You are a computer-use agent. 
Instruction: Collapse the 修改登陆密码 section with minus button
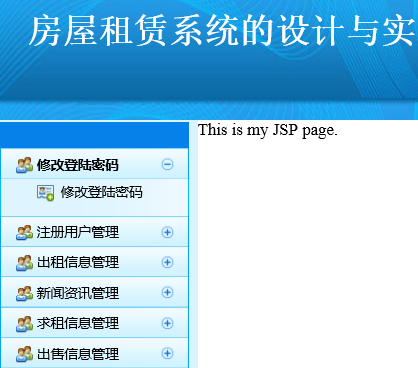point(167,164)
